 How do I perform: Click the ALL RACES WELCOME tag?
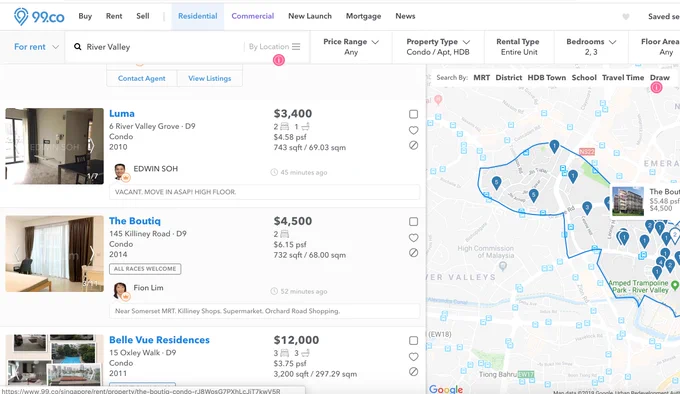[145, 269]
